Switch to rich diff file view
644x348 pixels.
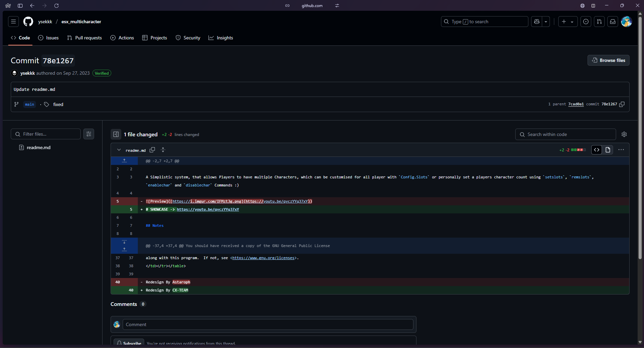click(608, 150)
